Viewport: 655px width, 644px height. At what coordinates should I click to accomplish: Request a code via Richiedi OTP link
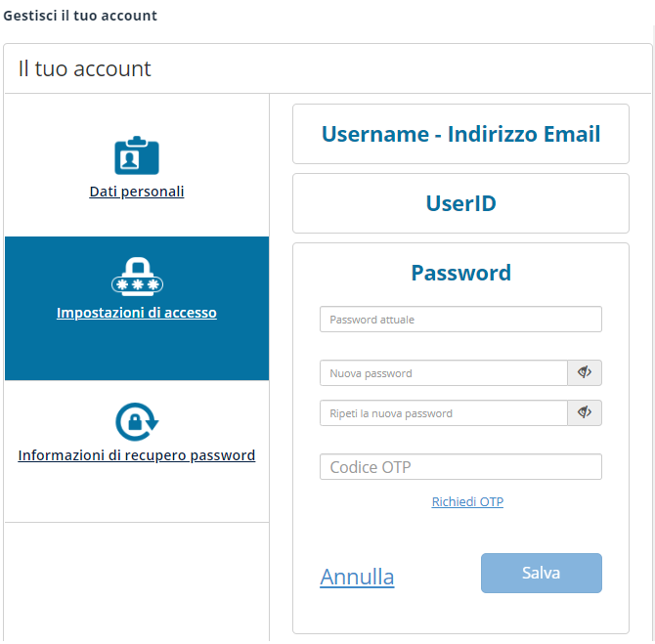467,501
